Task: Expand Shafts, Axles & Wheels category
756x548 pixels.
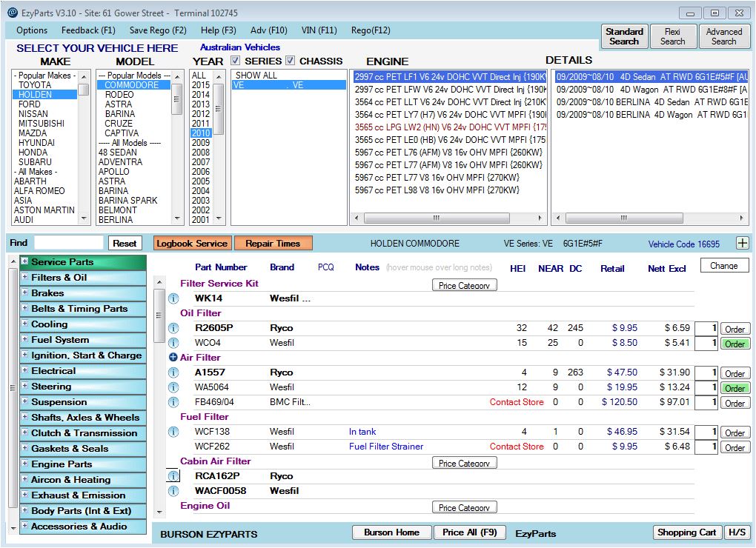Action: (25, 417)
